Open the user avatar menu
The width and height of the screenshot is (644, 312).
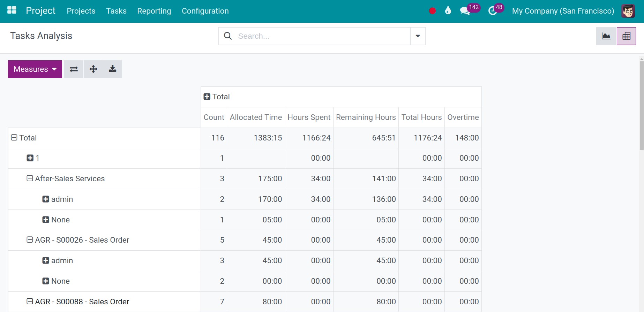[x=628, y=11]
